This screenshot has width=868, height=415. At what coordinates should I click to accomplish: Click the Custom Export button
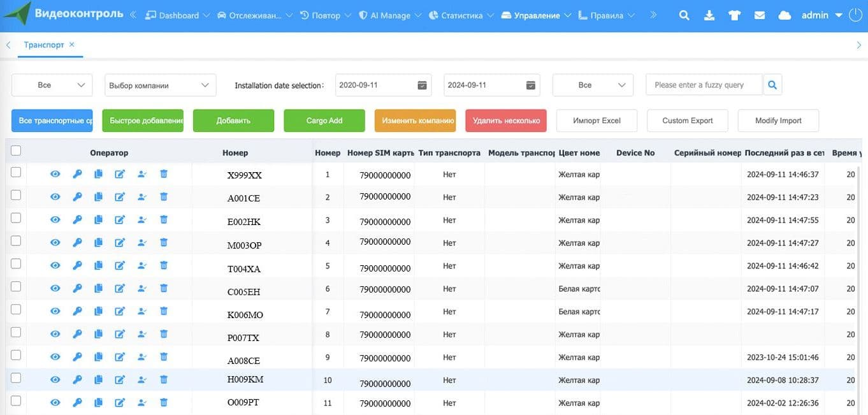688,120
